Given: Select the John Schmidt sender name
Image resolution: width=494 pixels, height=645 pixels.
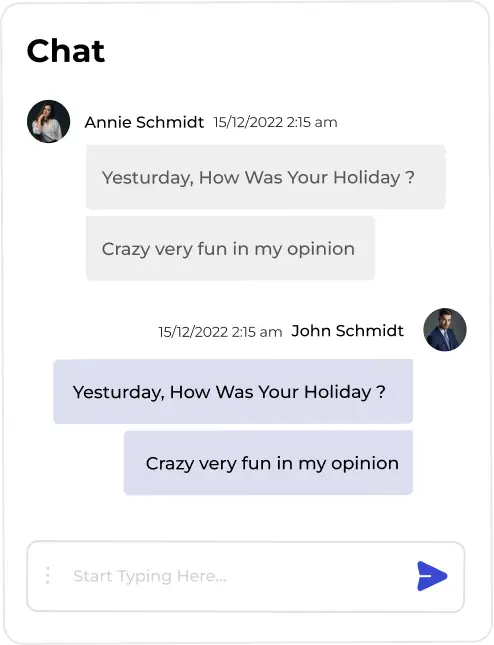Looking at the screenshot, I should pos(348,331).
